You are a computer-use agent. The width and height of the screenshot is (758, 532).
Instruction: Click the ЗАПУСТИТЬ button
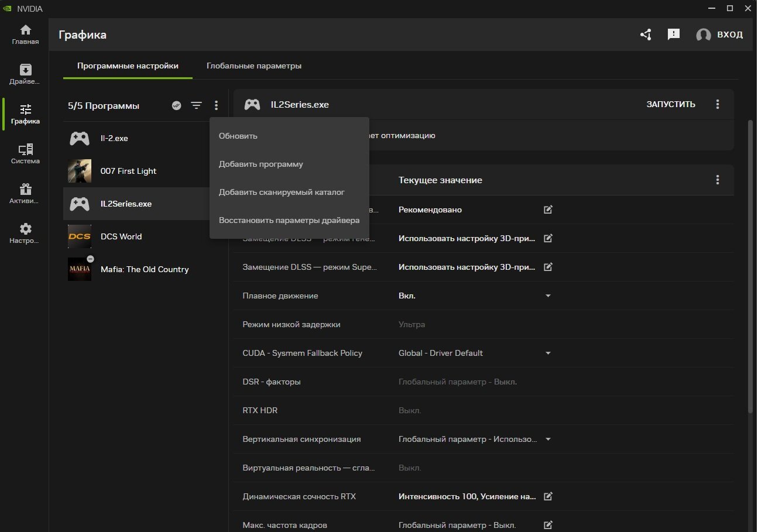pos(671,105)
